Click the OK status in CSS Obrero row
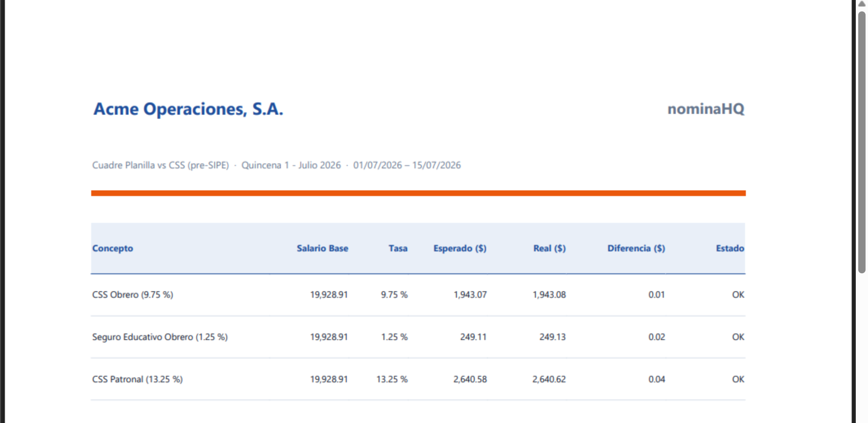868x423 pixels. (x=738, y=295)
